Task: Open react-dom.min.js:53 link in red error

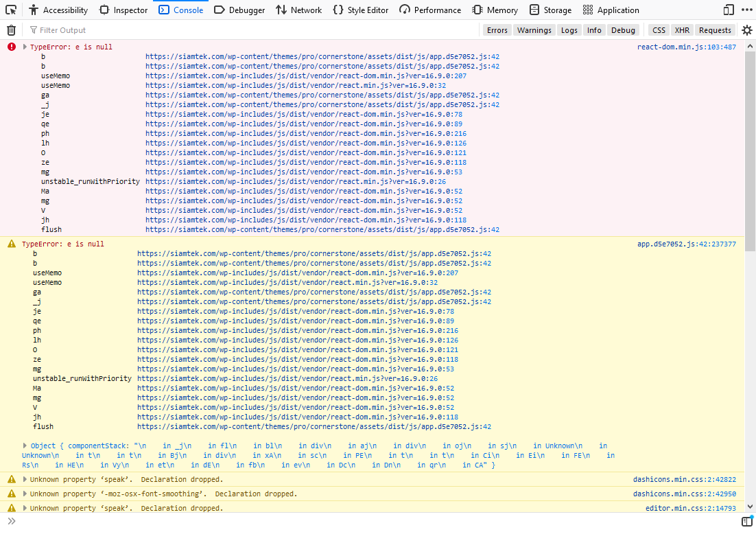Action: (304, 172)
